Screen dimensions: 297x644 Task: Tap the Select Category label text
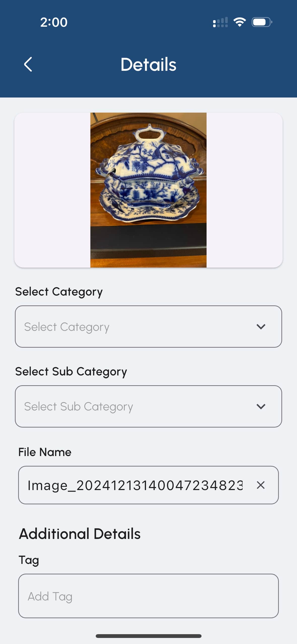pyautogui.click(x=59, y=292)
